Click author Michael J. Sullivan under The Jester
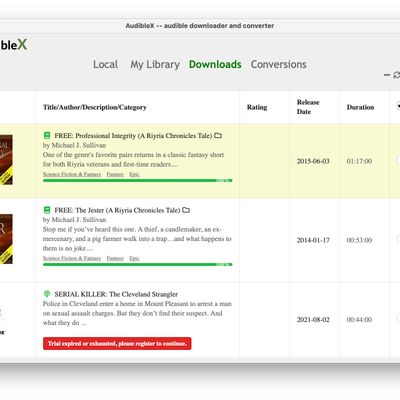 78,220
